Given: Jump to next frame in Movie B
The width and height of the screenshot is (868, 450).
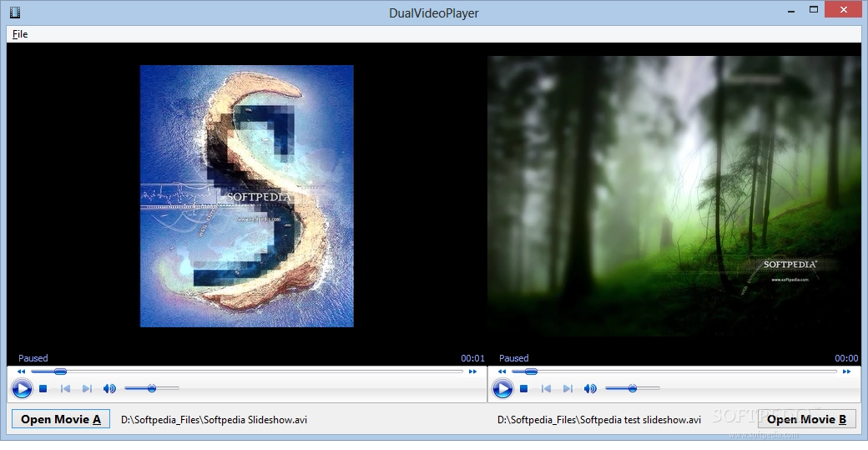Looking at the screenshot, I should pyautogui.click(x=568, y=388).
